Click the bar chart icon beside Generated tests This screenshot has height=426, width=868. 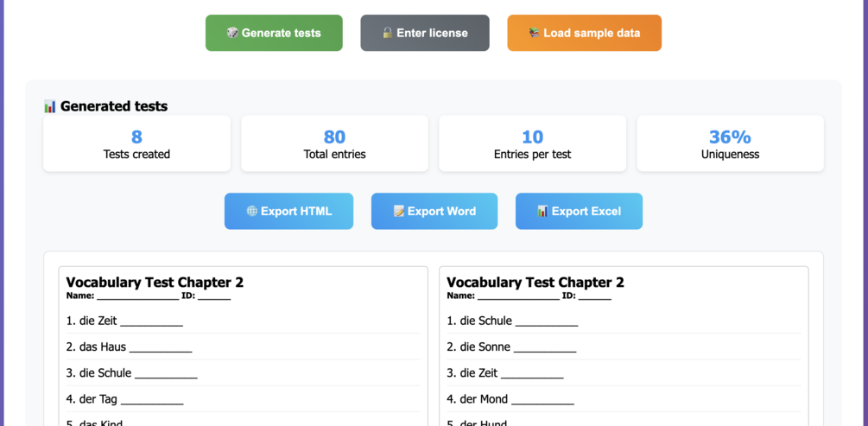[x=50, y=106]
